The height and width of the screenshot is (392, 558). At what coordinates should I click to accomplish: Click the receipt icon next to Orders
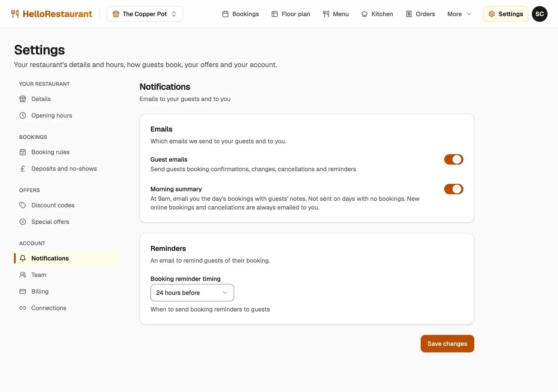click(x=409, y=14)
